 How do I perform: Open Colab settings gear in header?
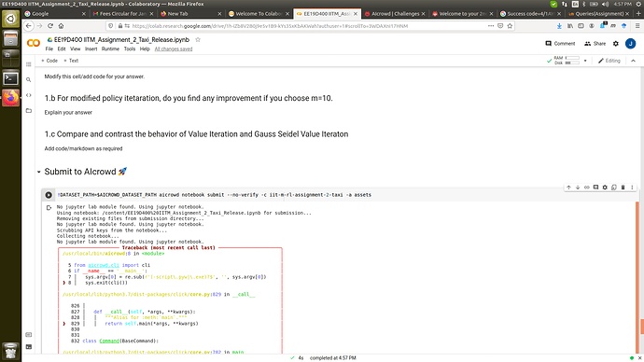616,44
